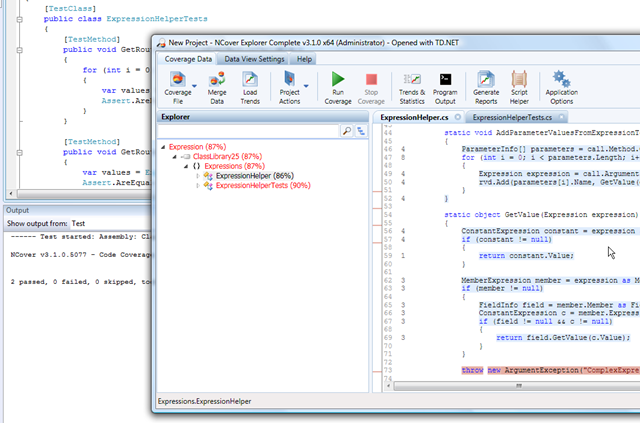Expand the ExpressionHelper (86%) node
The height and width of the screenshot is (423, 640).
tap(198, 176)
